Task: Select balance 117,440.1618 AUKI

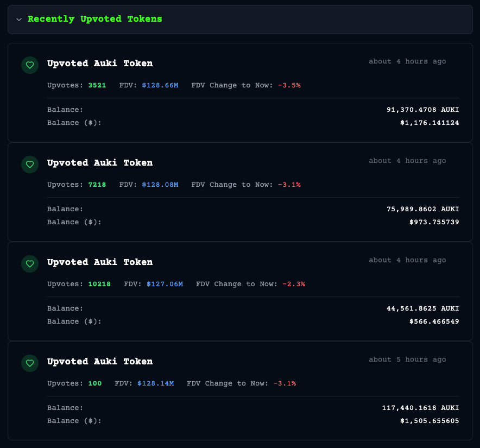Action: [x=421, y=408]
